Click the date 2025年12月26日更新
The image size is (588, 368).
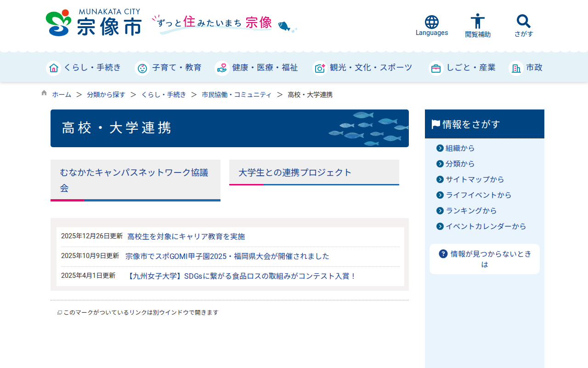(x=92, y=236)
